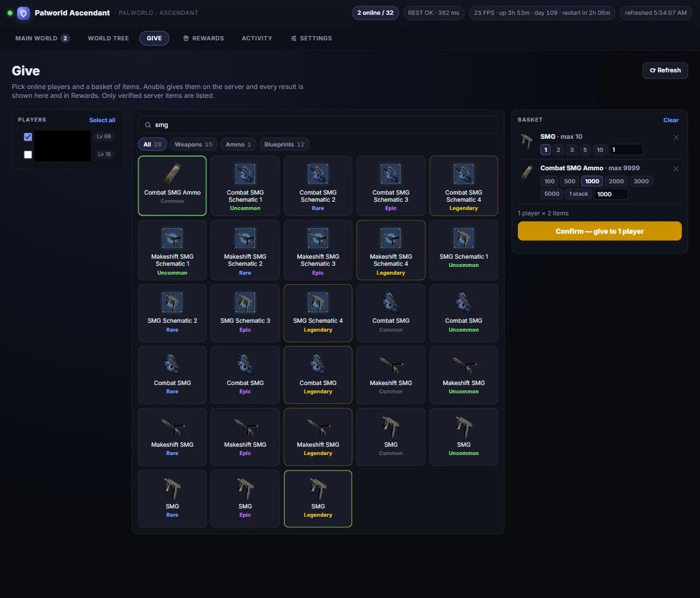700x598 pixels.
Task: Remove Combat SMG Ammo from basket
Action: coord(676,169)
